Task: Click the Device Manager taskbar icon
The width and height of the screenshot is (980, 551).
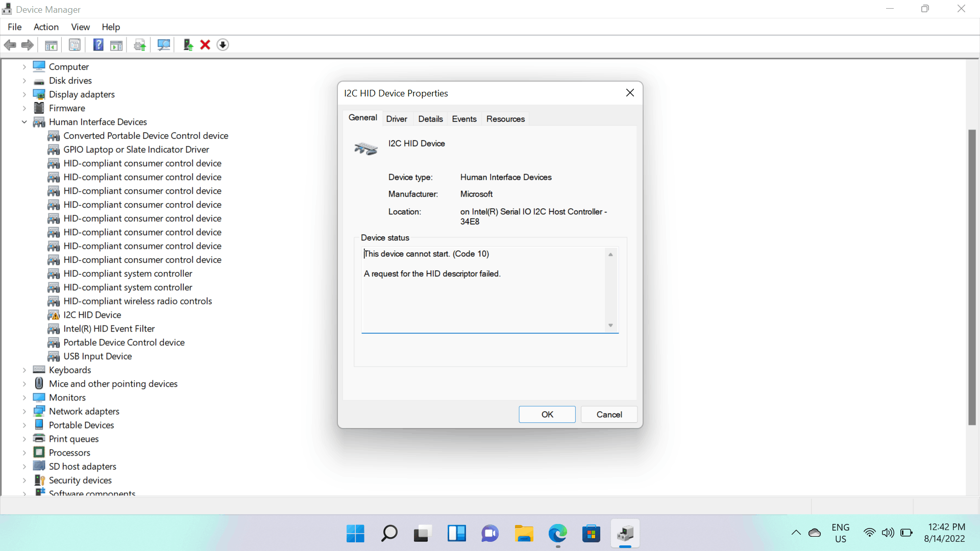Action: pyautogui.click(x=625, y=534)
